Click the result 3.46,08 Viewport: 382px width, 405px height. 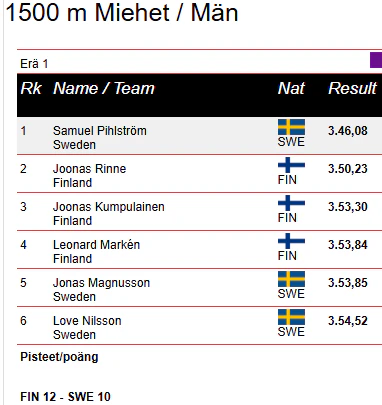pos(348,131)
